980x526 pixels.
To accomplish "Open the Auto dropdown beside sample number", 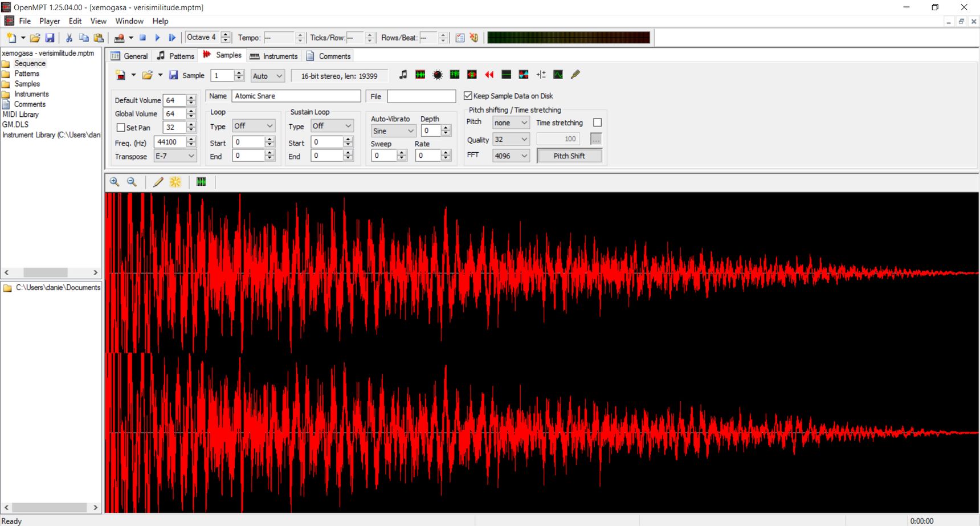I will (268, 76).
